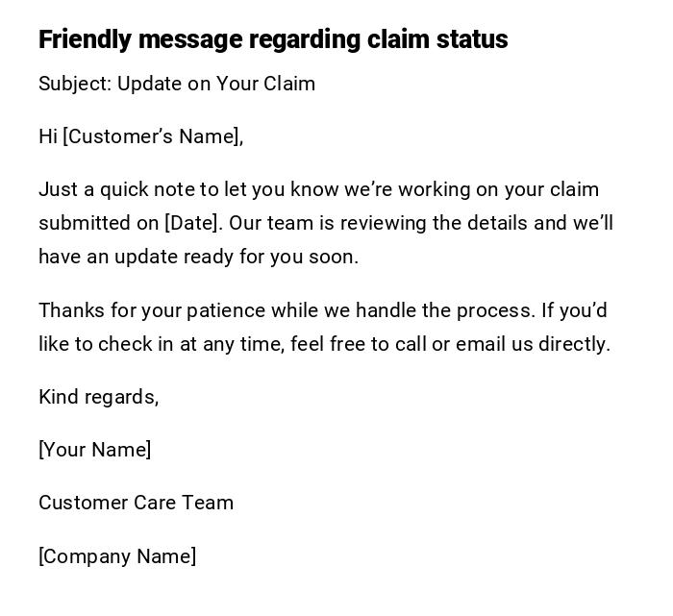Click the 'Customer Care Team' line
The height and width of the screenshot is (616, 673).
point(136,503)
